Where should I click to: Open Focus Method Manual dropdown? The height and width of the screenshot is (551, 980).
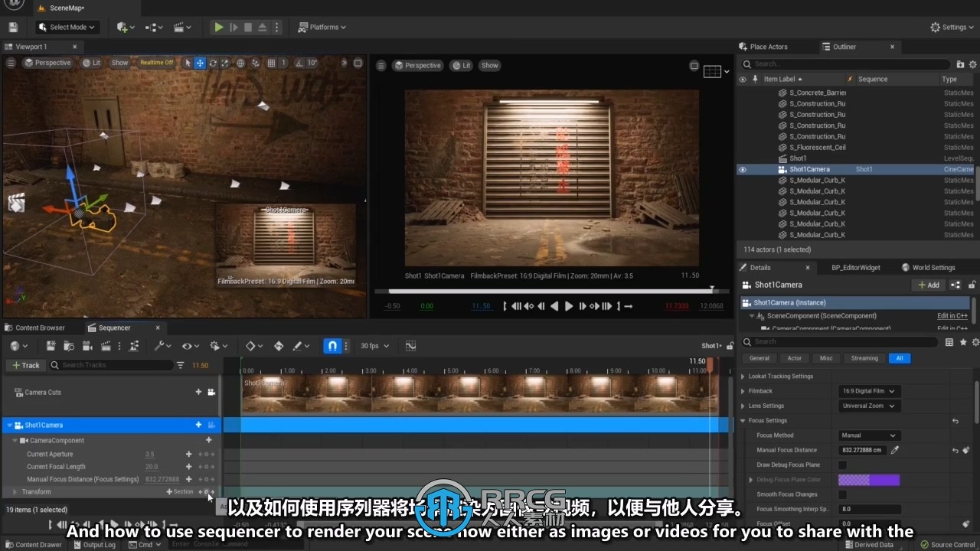click(x=869, y=435)
